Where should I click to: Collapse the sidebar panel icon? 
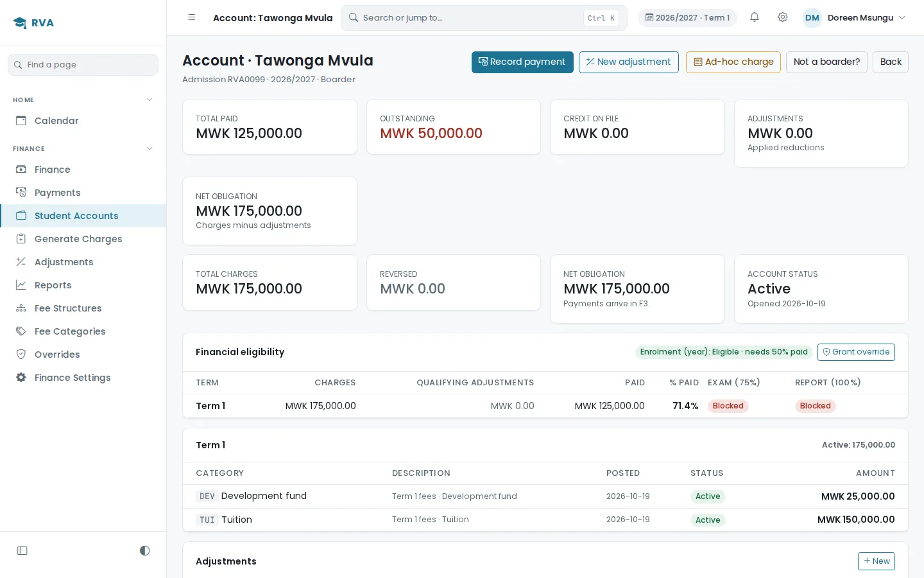coord(22,550)
